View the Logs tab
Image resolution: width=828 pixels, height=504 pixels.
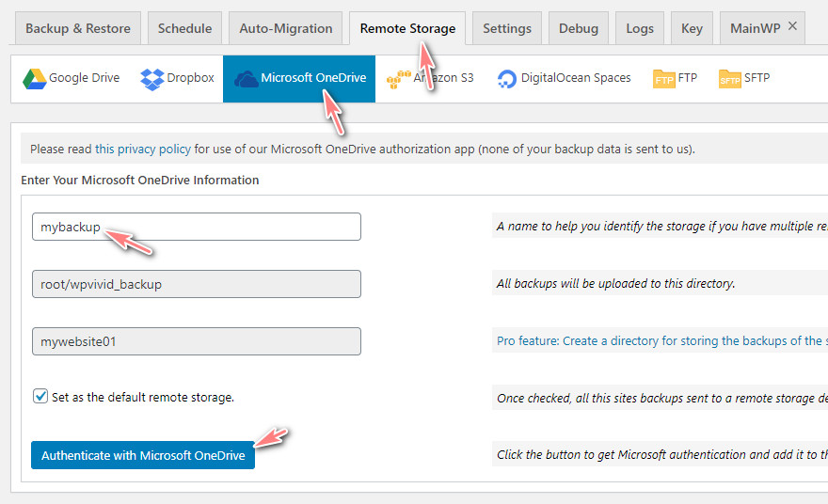click(x=640, y=28)
